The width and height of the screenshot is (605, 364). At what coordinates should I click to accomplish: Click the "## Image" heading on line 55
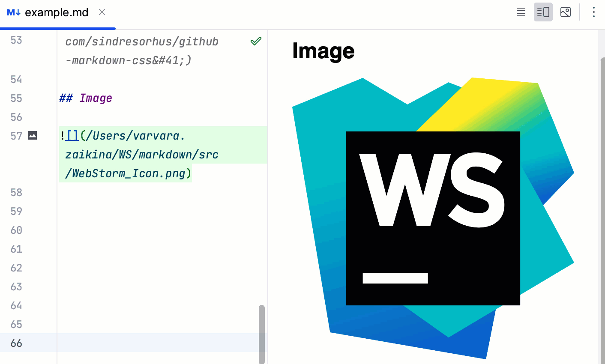pyautogui.click(x=86, y=98)
